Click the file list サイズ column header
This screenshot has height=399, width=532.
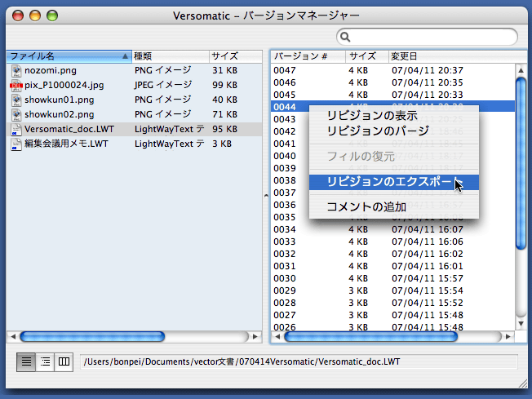click(x=236, y=56)
